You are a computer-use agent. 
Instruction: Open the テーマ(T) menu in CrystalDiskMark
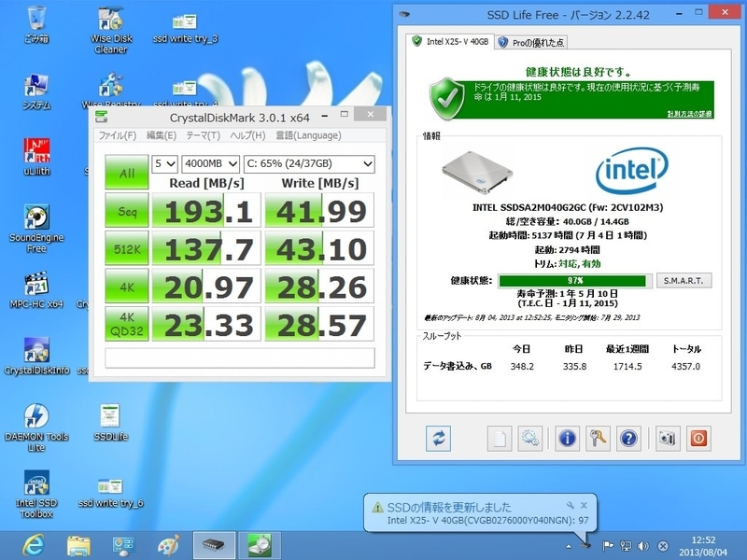point(203,135)
